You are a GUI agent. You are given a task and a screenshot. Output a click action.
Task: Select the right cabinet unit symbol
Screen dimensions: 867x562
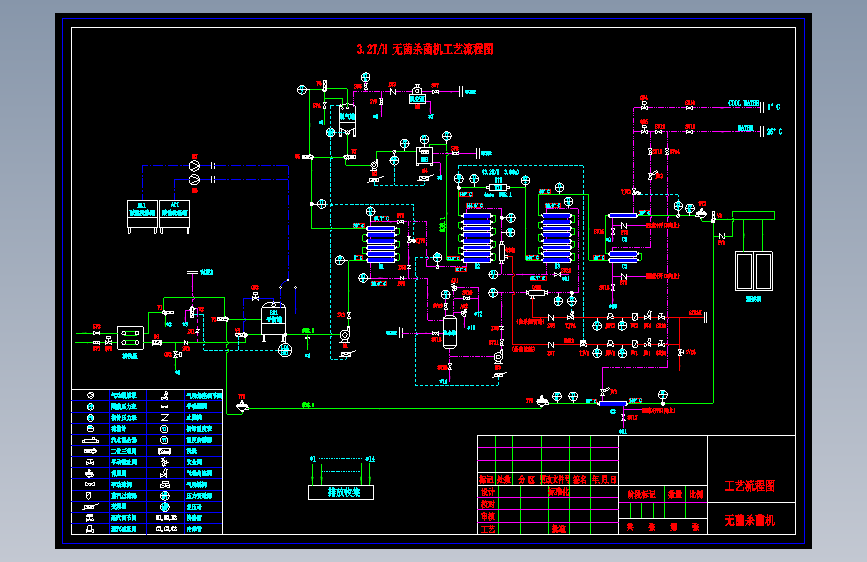[x=175, y=216]
